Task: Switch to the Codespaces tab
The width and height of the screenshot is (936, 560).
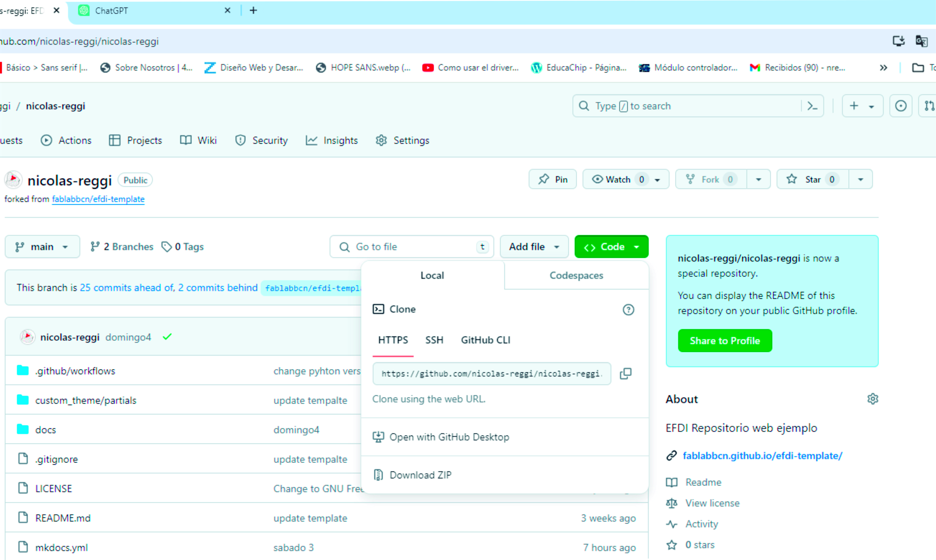Action: tap(576, 275)
